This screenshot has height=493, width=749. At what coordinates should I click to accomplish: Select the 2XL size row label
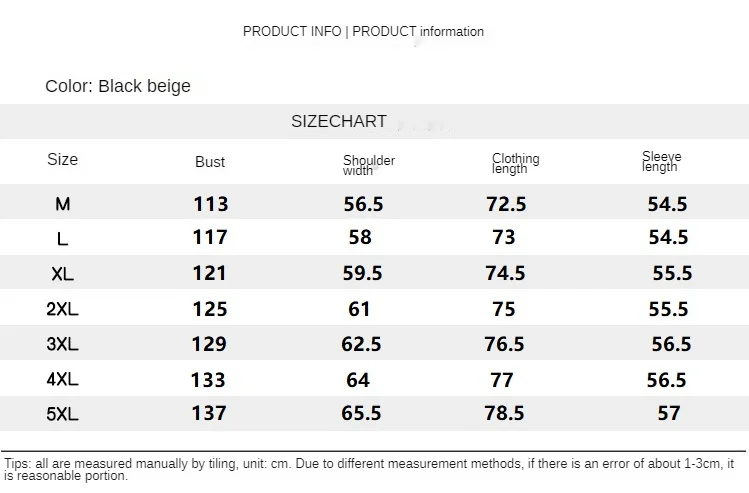pyautogui.click(x=62, y=309)
